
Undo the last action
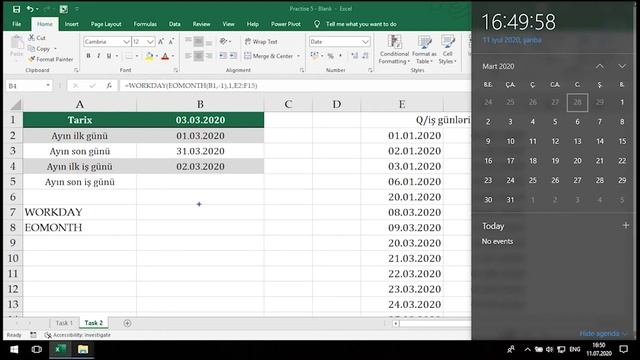coord(30,9)
